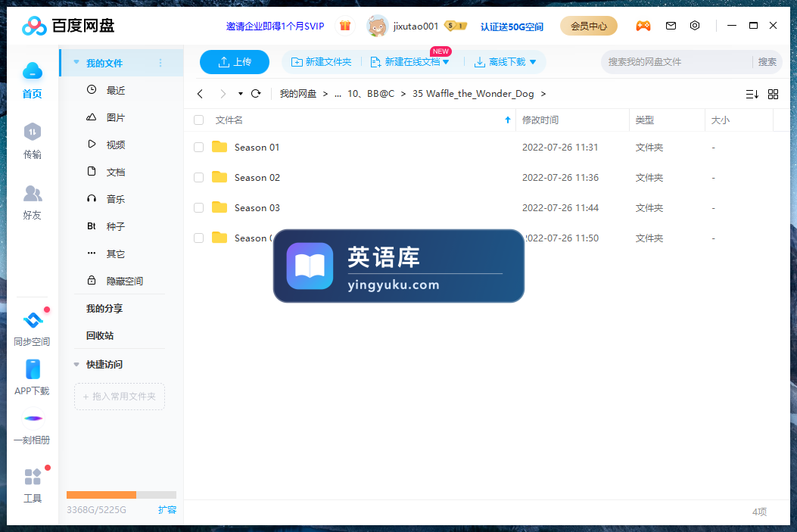Tick the checkbox for Season 03
The width and height of the screenshot is (797, 532).
click(199, 208)
